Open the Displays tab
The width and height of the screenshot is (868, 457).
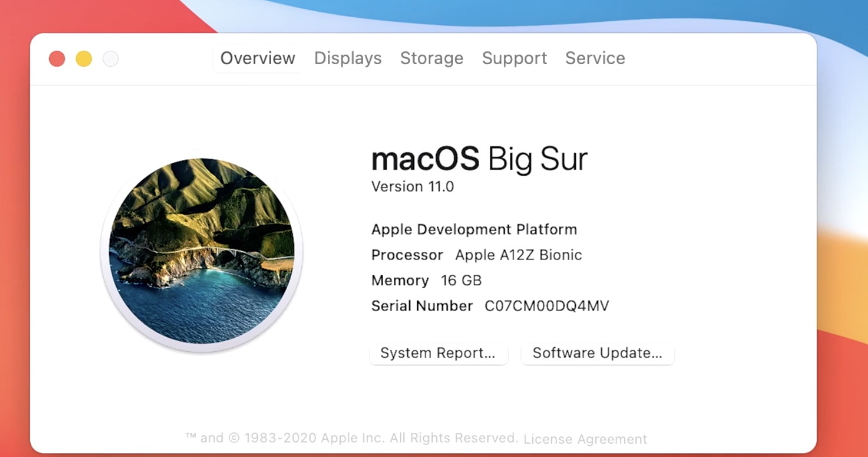pos(348,58)
